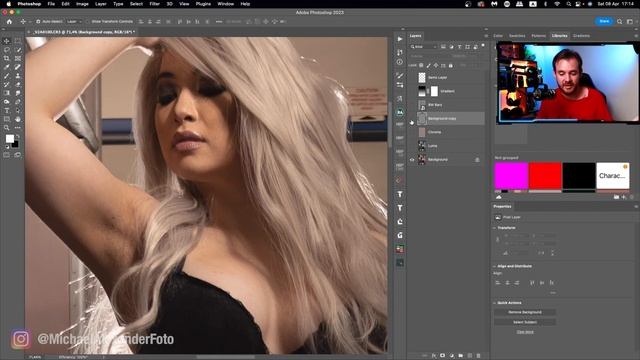This screenshot has width=640, height=360.
Task: Open the Actions play panel icon
Action: (x=400, y=39)
